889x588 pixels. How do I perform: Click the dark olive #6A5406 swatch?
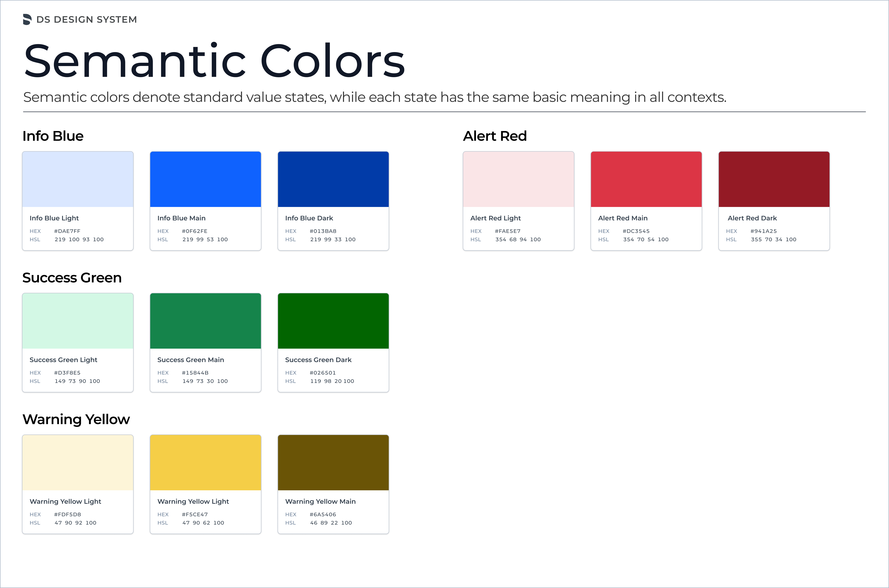click(x=333, y=463)
